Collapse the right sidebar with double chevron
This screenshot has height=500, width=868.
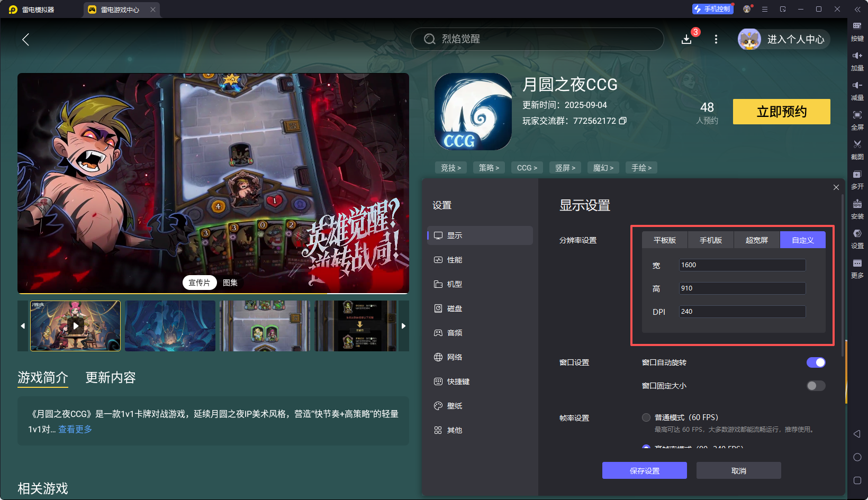857,9
